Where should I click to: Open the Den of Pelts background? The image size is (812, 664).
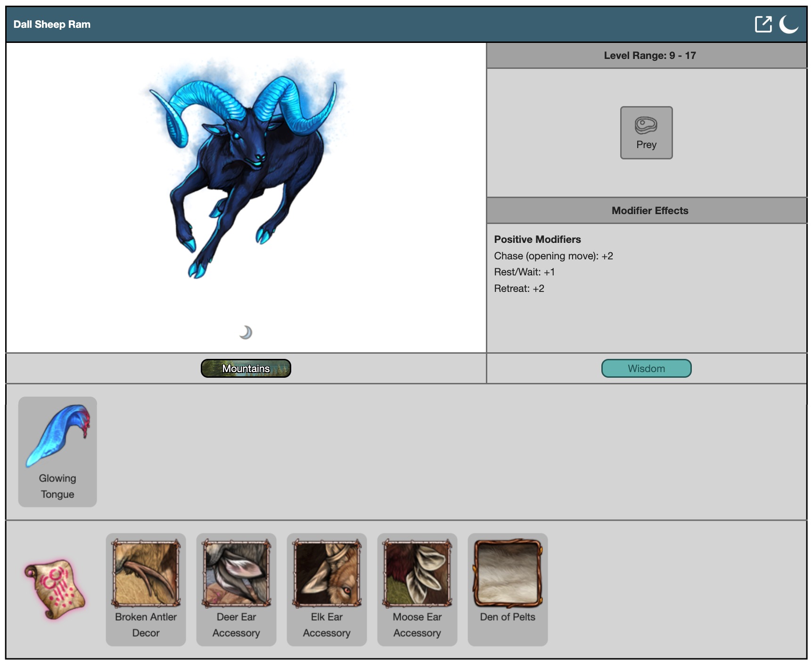(x=508, y=589)
